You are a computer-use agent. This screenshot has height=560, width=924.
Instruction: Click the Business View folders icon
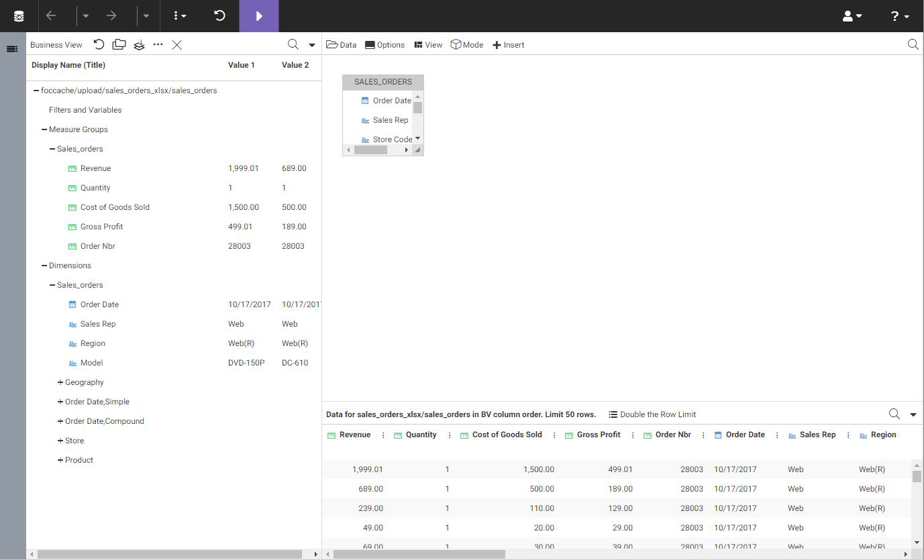(x=119, y=45)
